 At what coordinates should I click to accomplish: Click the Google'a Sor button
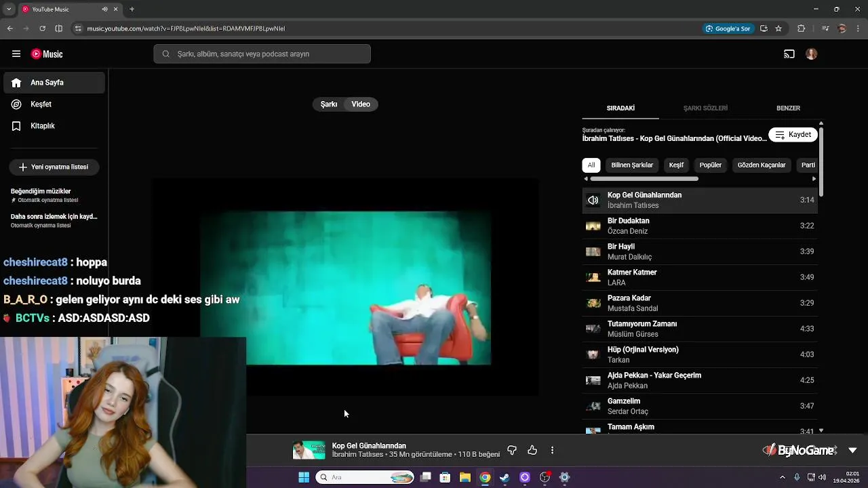point(728,28)
